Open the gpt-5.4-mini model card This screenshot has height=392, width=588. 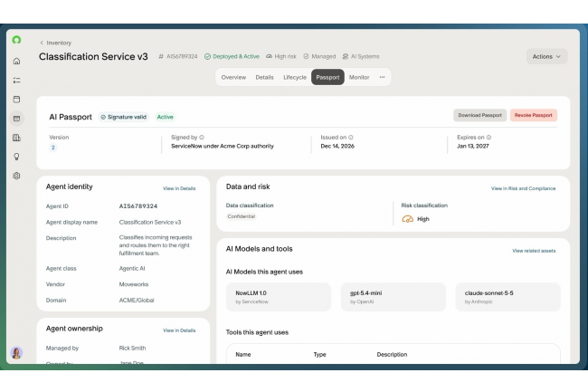[394, 297]
